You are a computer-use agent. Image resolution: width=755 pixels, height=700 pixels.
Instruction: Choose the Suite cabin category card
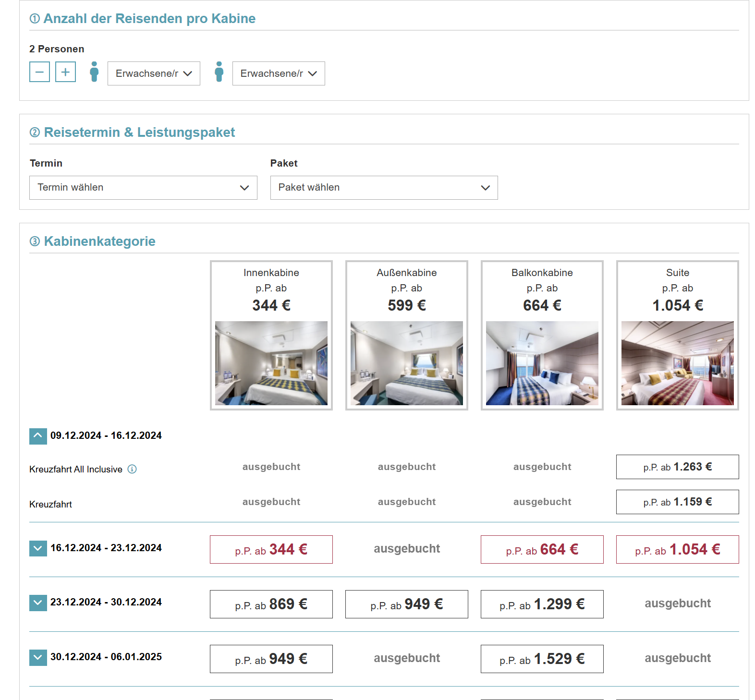(x=678, y=335)
